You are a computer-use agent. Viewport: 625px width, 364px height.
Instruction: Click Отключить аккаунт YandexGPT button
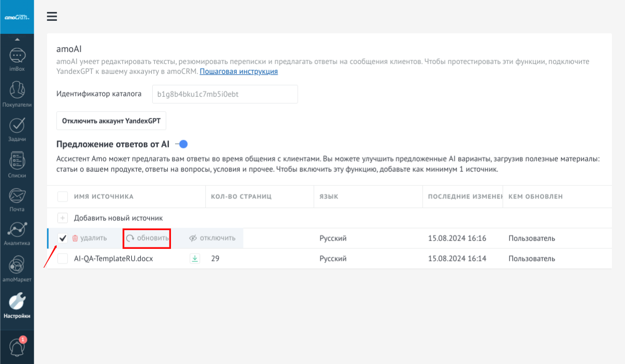(111, 121)
